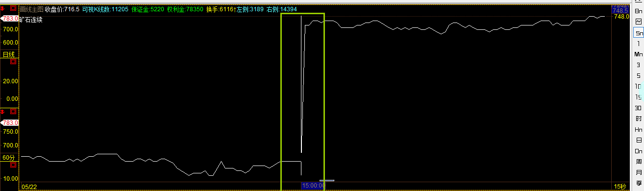This screenshot has width=644, height=191.
Task: Click the 750.0 axis value
Action: pos(11,132)
